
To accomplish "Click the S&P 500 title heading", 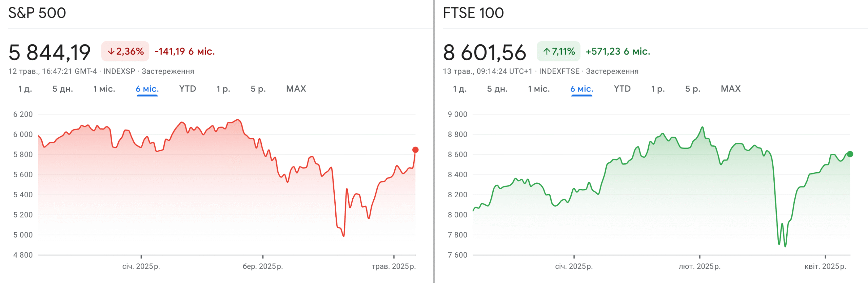I will click(x=37, y=13).
